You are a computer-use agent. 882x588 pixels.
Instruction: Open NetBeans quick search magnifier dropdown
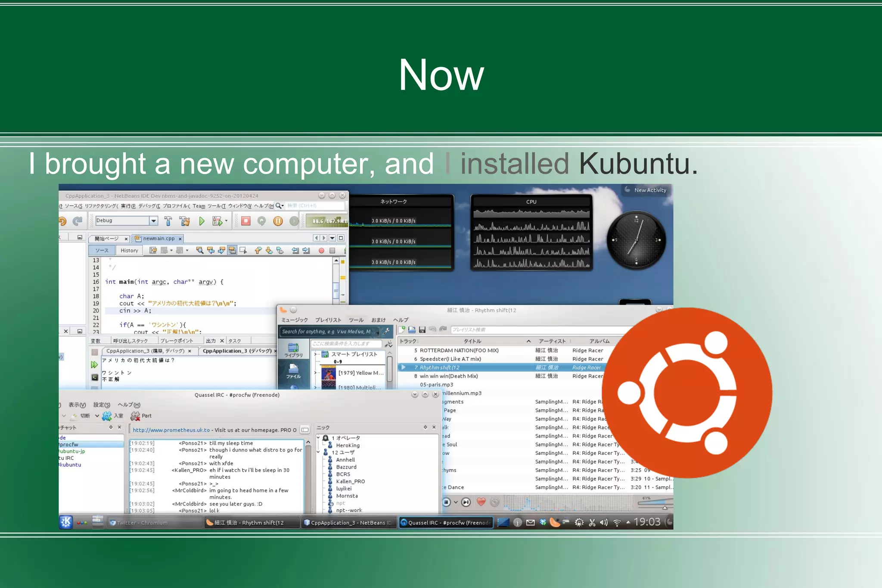click(280, 206)
